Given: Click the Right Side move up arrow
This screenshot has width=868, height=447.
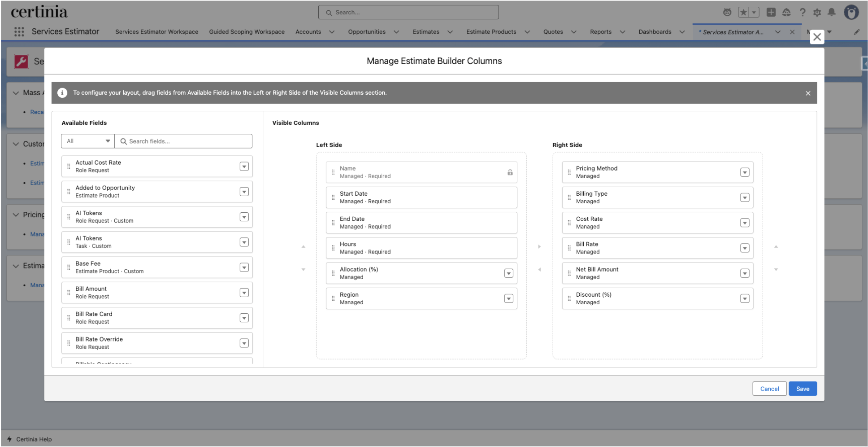Looking at the screenshot, I should [x=776, y=247].
